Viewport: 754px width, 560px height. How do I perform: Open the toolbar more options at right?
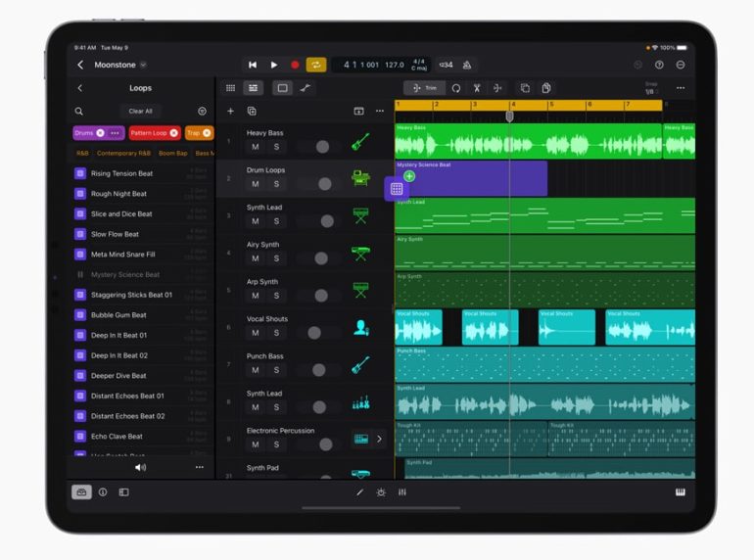pos(681,88)
